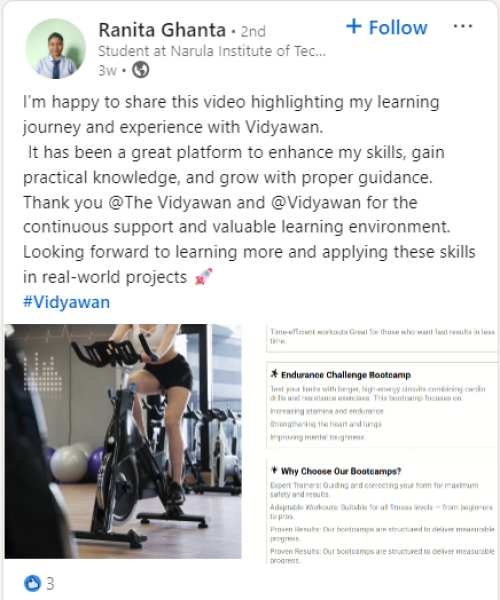View the 3 reactions count

(50, 584)
